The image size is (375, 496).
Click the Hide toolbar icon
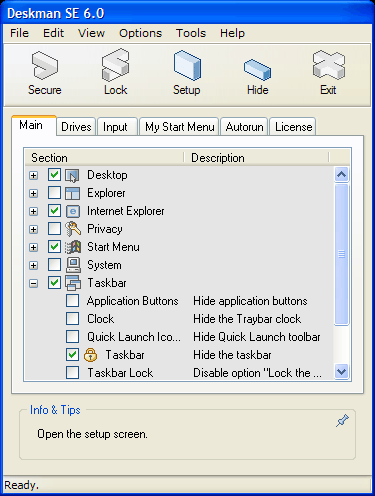pos(257,69)
